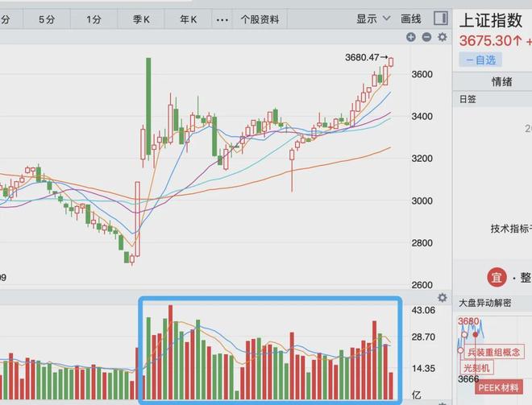Remove from watchlist via 自选 button
This screenshot has width=532, height=405.
480,60
